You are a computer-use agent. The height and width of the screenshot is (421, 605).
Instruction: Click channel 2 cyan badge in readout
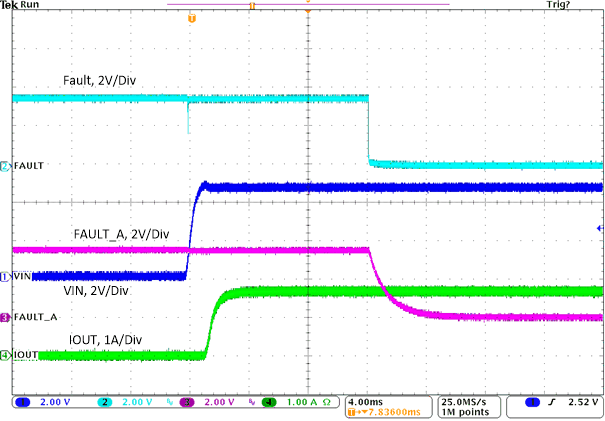pos(103,402)
